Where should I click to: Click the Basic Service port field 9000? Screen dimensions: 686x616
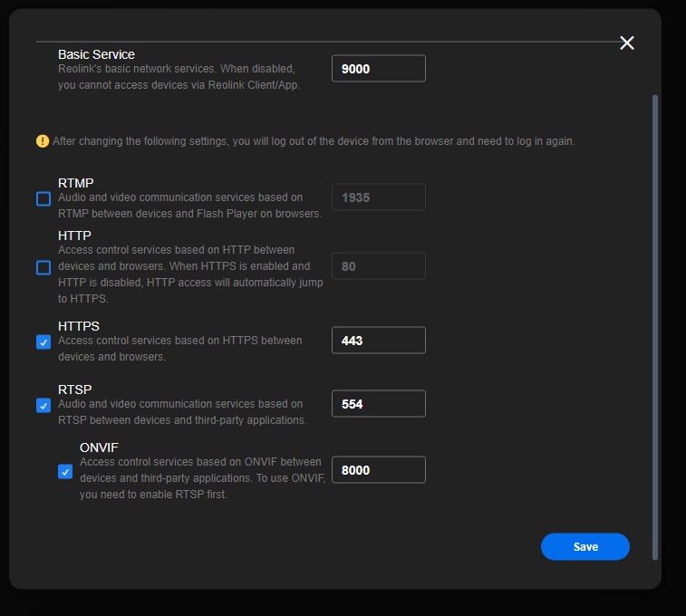tap(378, 69)
